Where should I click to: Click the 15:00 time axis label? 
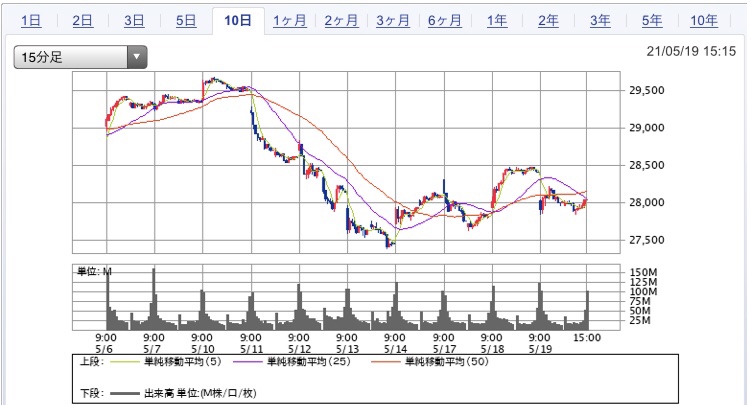click(587, 338)
